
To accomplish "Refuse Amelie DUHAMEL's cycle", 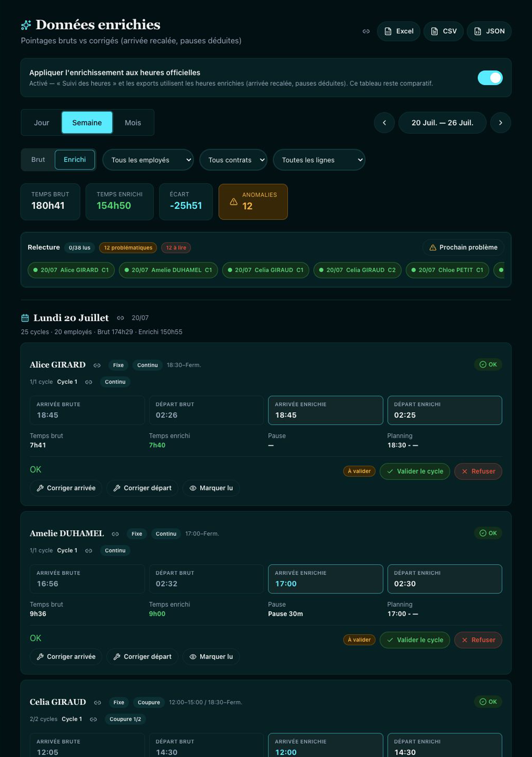I will 478,640.
